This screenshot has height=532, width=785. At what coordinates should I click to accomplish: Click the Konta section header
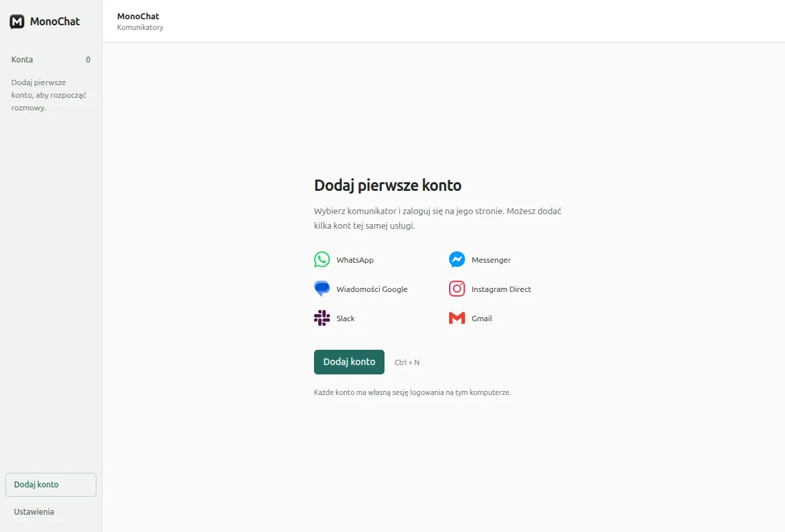(x=22, y=60)
